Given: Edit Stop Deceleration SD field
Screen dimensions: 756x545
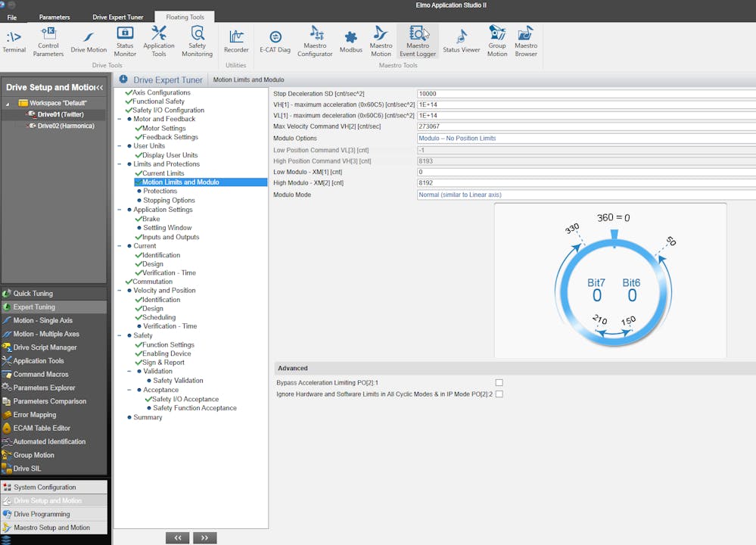Looking at the screenshot, I should 586,94.
